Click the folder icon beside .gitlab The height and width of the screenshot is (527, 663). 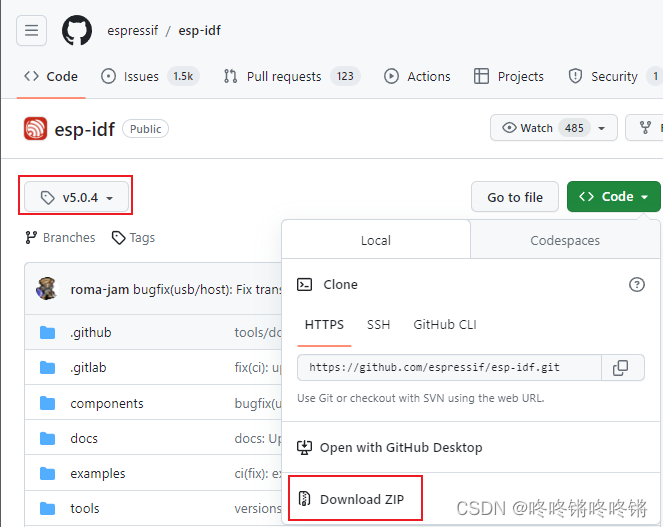tap(47, 368)
